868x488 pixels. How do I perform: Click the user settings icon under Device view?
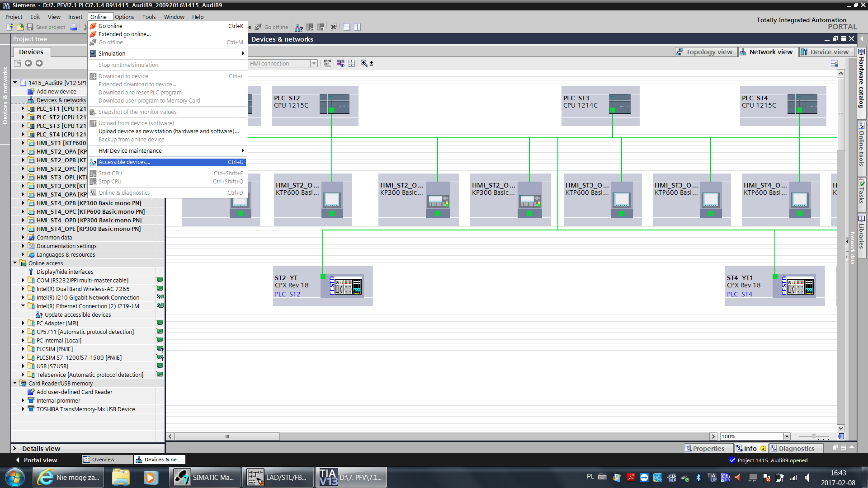click(x=834, y=63)
